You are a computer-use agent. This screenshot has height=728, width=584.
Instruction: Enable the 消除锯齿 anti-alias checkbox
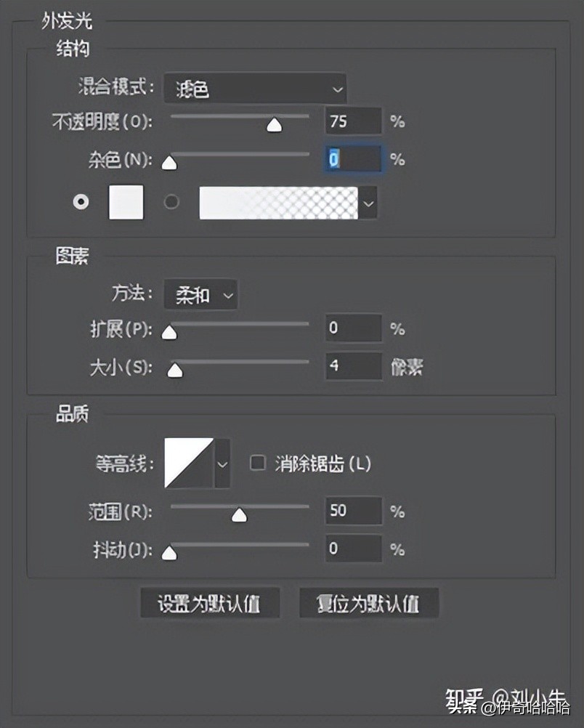pos(256,461)
